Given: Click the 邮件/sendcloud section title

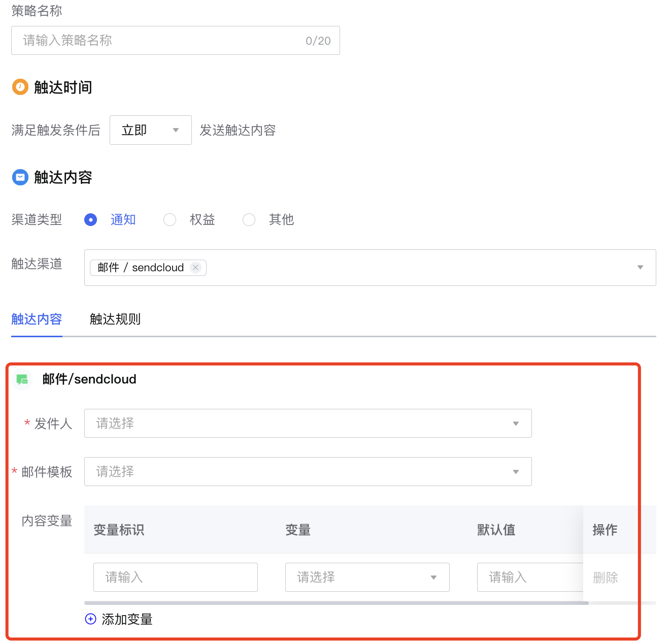Looking at the screenshot, I should [x=89, y=379].
